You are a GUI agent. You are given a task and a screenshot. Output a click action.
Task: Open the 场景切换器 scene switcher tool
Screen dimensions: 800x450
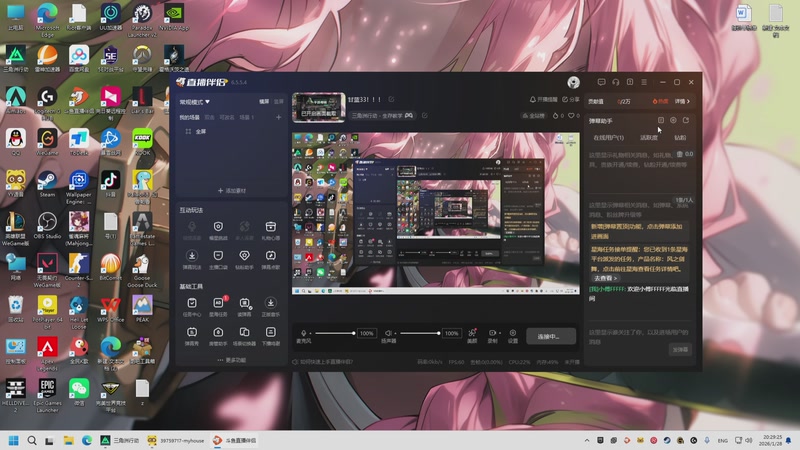[245, 336]
